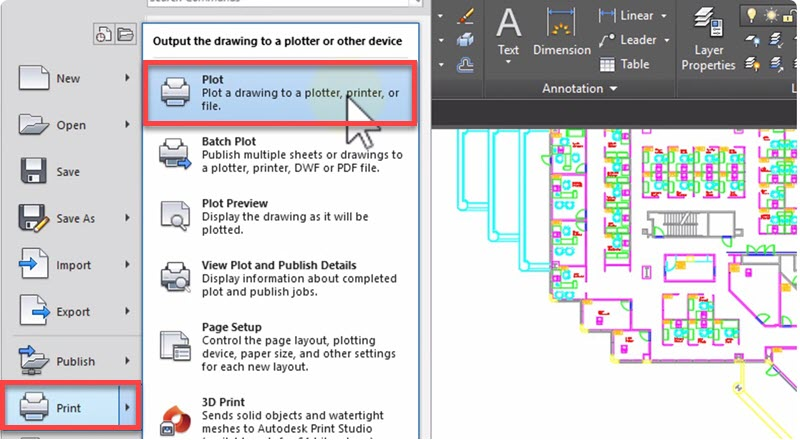This screenshot has width=800, height=440.
Task: Toggle the layer freeze sun icon
Action: (772, 14)
